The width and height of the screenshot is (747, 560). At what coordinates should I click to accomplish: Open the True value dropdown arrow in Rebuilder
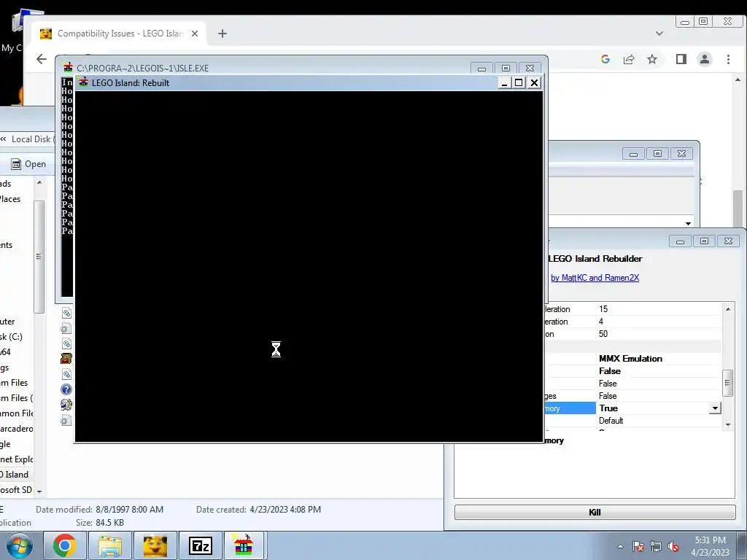(715, 408)
